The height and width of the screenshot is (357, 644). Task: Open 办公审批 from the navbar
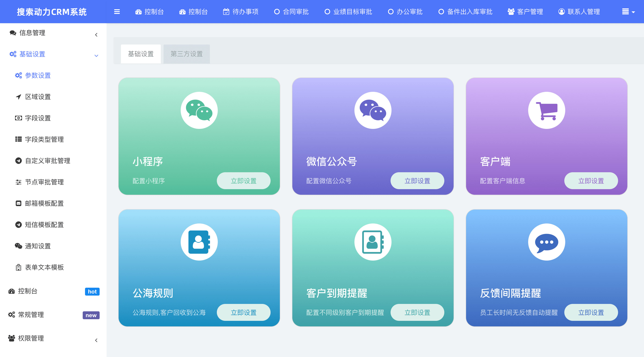pyautogui.click(x=405, y=12)
